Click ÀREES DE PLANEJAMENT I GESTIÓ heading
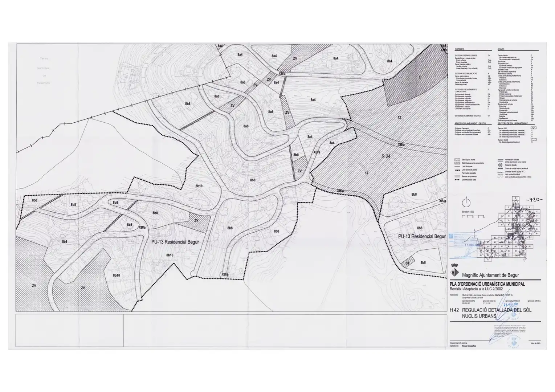555x392 pixels. click(x=470, y=123)
